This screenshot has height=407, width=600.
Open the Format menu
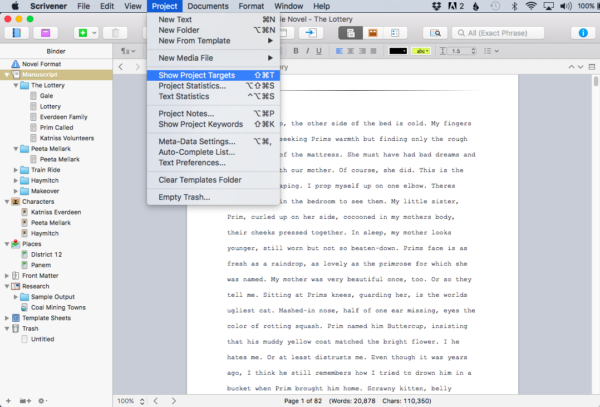(x=251, y=6)
